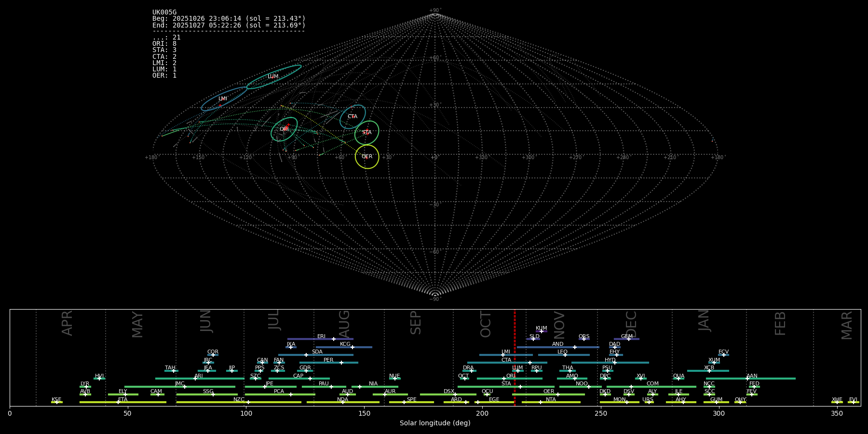
Task: Select the LMI radiant ellipse
Action: tap(223, 99)
